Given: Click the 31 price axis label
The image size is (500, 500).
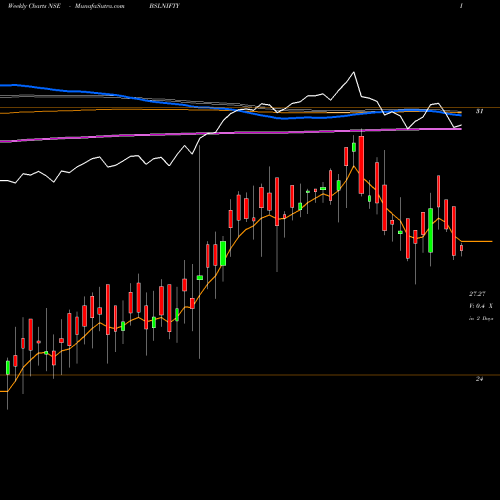Looking at the screenshot, I should 479,111.
